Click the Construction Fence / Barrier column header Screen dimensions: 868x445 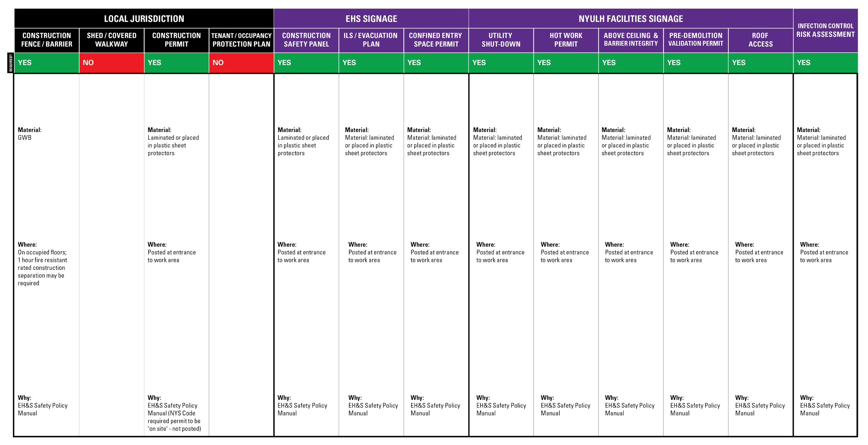point(47,40)
